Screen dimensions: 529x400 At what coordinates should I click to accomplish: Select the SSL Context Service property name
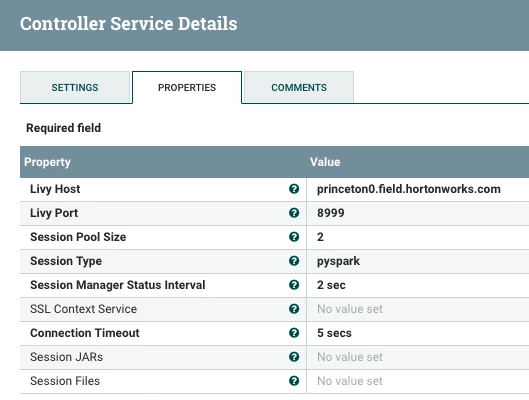83,309
